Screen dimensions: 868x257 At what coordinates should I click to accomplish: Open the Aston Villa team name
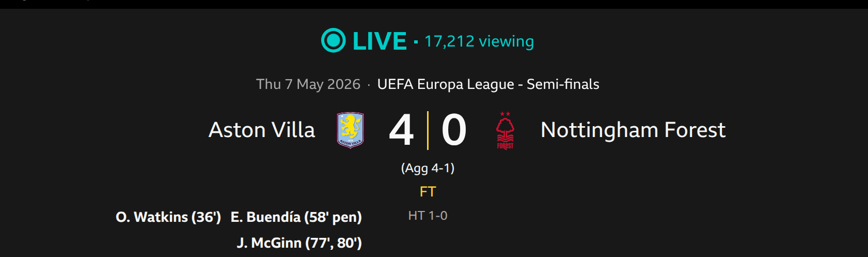262,130
